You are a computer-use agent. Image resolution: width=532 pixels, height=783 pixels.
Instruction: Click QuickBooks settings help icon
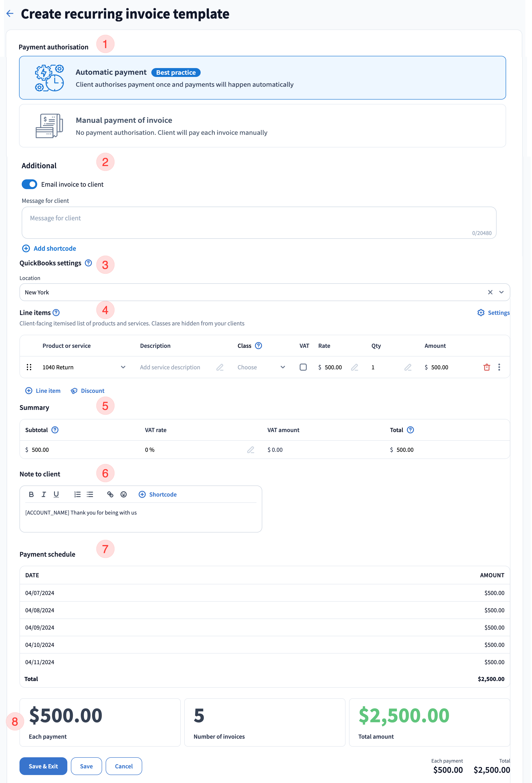(x=88, y=263)
